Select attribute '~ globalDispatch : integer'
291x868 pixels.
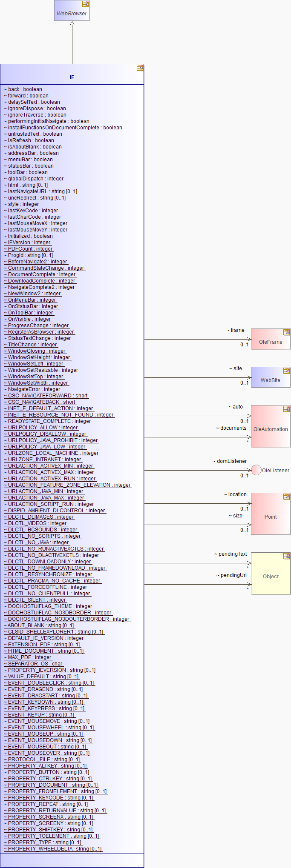coord(34,179)
